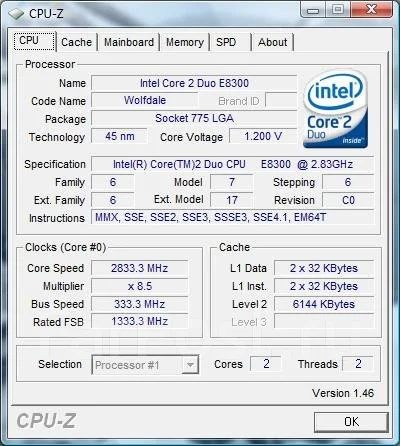The height and width of the screenshot is (446, 400).
Task: Close the CPU-Z window
Action: (371, 9)
